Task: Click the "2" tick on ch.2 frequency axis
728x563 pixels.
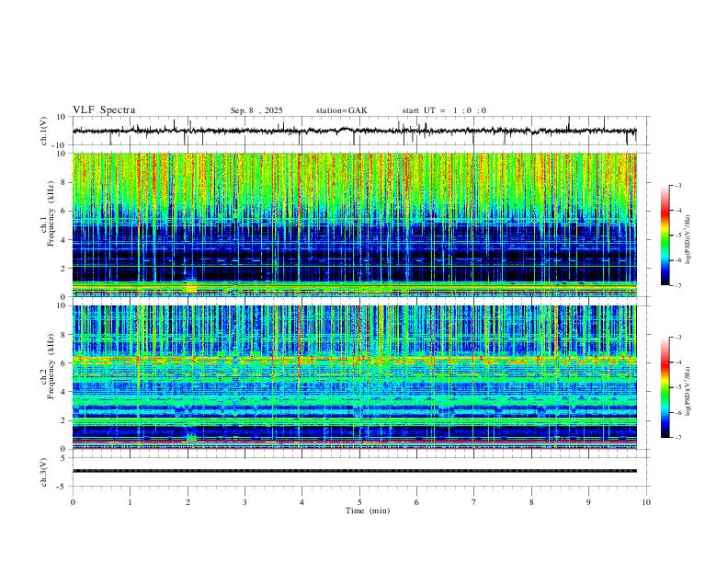Action: click(x=63, y=420)
